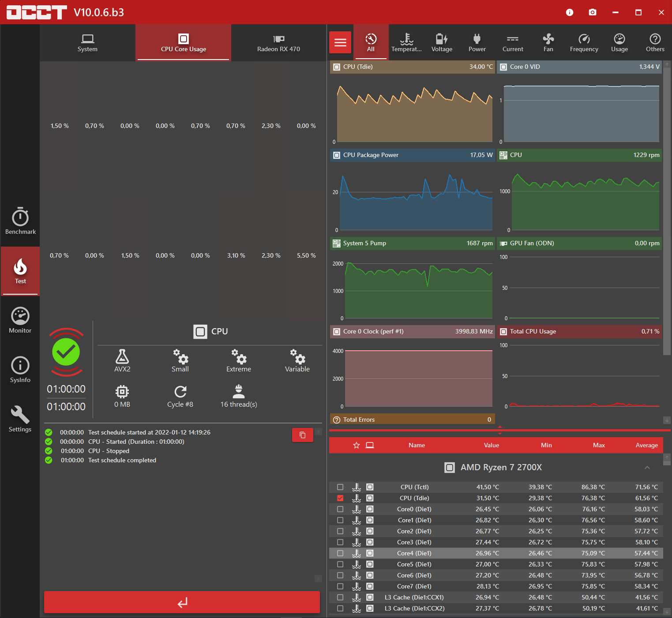This screenshot has height=618, width=672.
Task: Show Fan sensors only
Action: click(548, 42)
